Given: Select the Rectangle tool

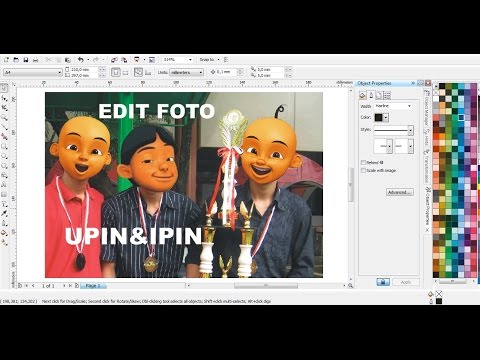Looking at the screenshot, I should tap(4, 146).
